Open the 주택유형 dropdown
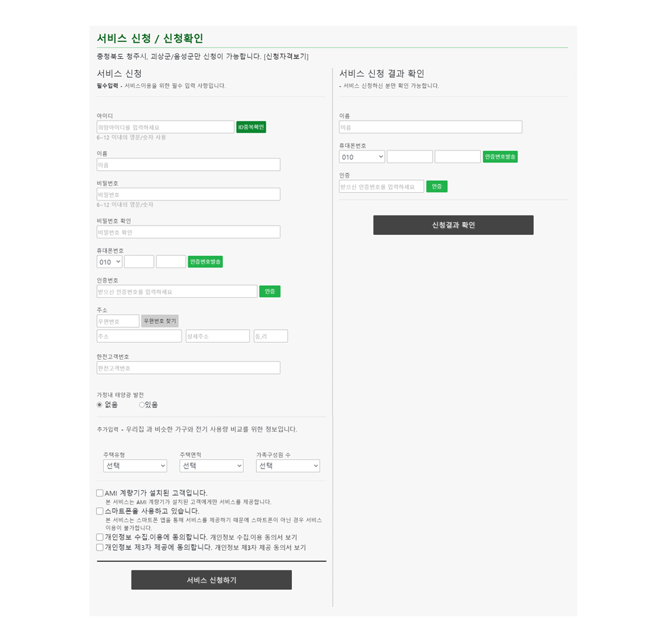668x644 pixels. tap(135, 465)
